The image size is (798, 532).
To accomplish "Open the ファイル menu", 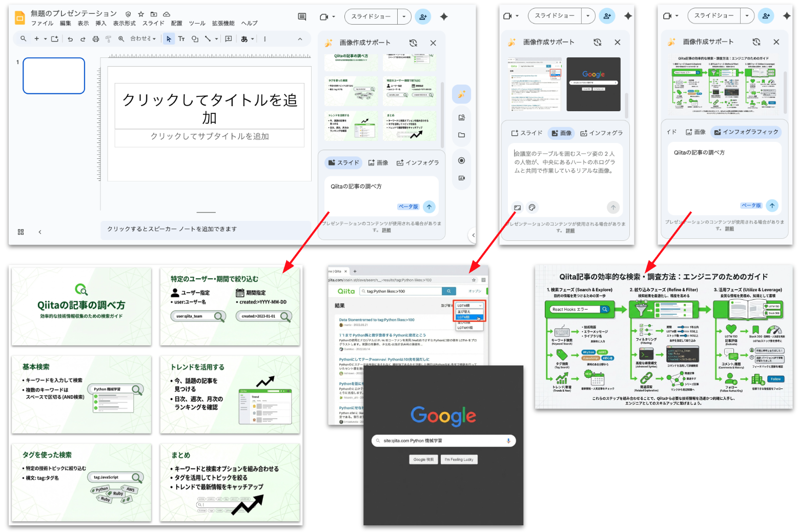I will pos(42,23).
